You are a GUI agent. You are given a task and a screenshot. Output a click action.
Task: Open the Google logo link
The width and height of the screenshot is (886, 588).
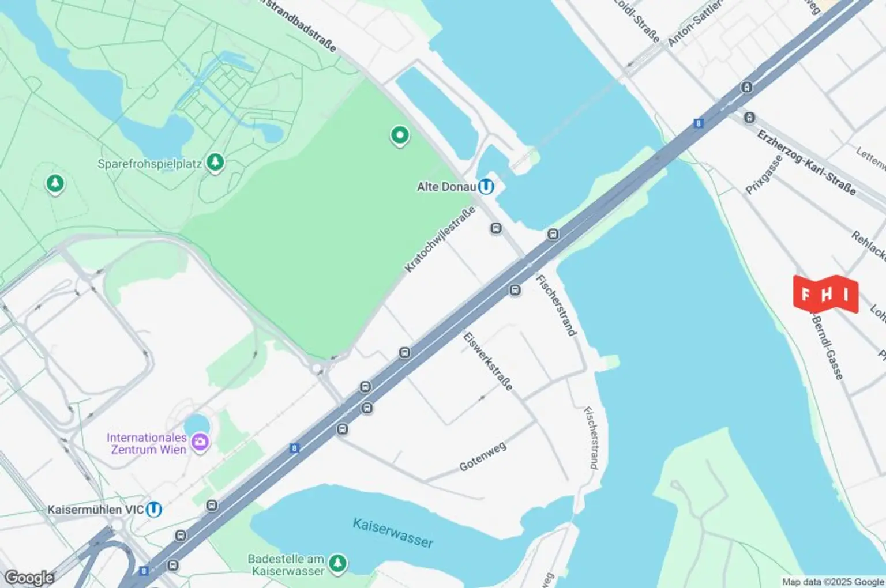point(29,578)
